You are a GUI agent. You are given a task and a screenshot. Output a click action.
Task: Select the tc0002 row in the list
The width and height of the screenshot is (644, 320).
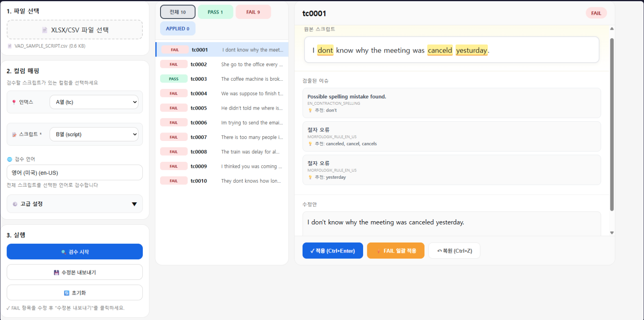tap(222, 64)
